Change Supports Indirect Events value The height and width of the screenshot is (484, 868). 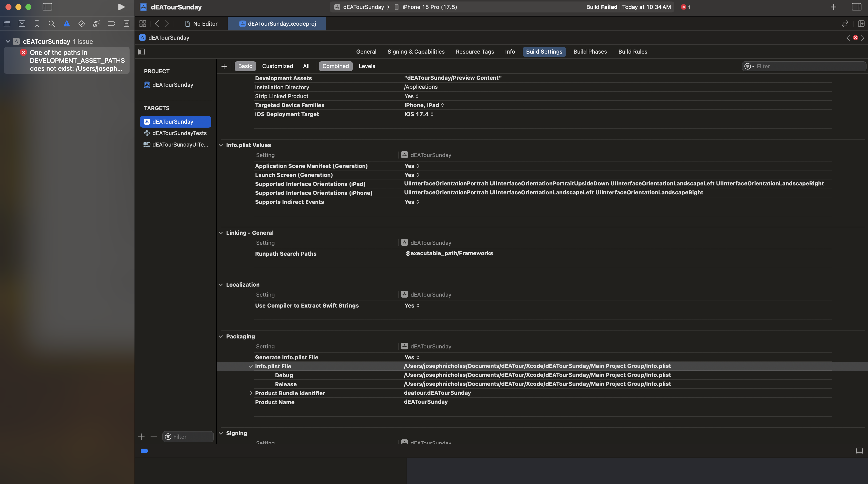click(x=412, y=202)
